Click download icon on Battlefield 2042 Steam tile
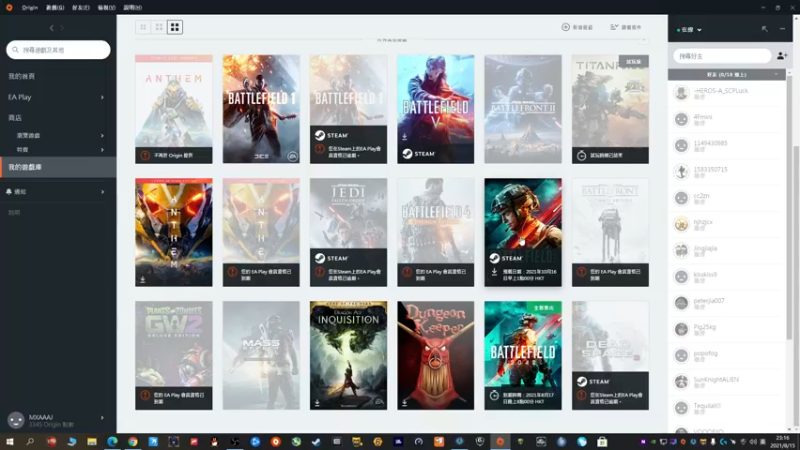This screenshot has width=800, height=450. (494, 272)
